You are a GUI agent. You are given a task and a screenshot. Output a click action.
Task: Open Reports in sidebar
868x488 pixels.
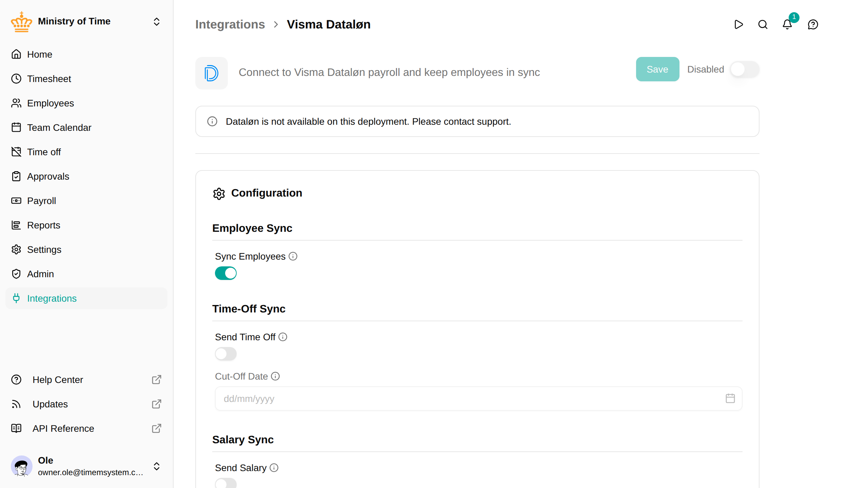pos(86,225)
